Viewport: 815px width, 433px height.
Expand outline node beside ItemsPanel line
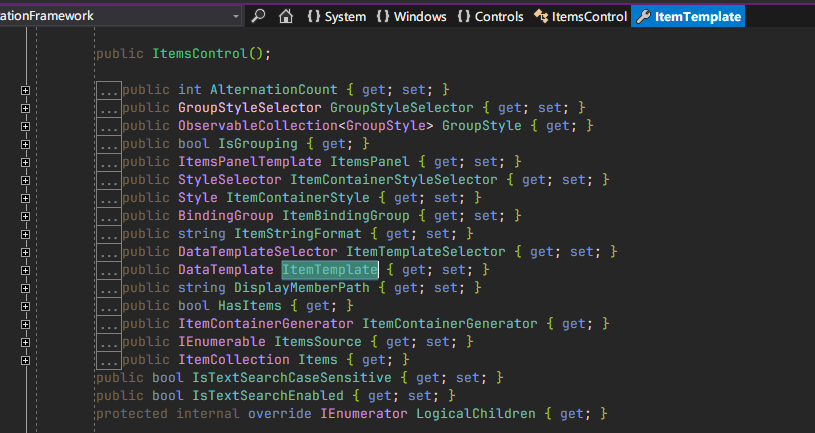click(x=25, y=163)
